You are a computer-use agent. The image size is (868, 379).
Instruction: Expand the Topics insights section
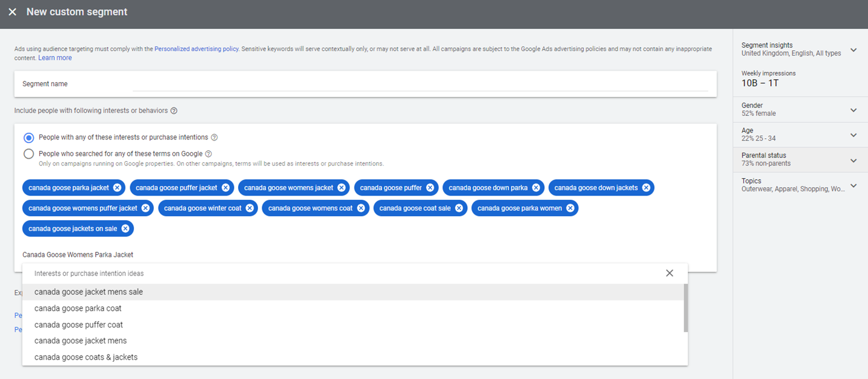853,186
